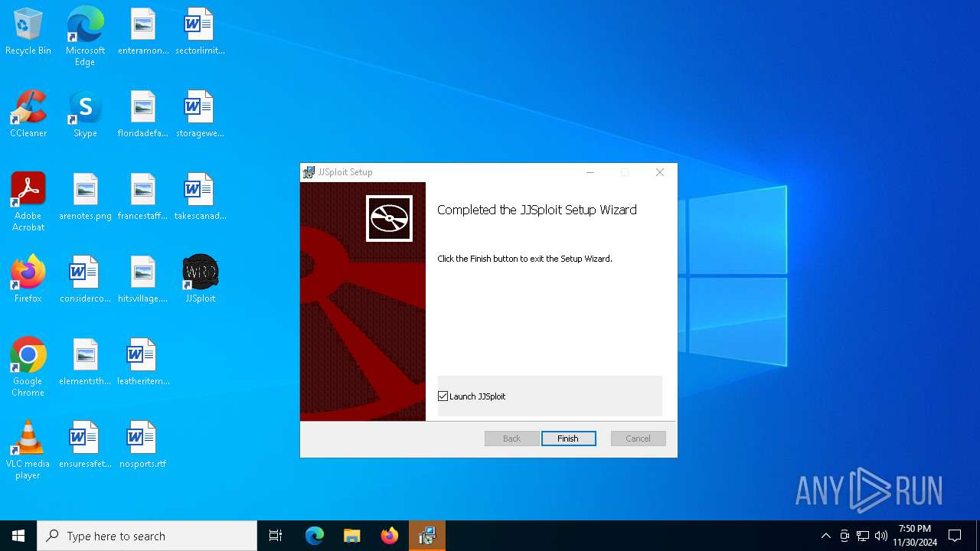This screenshot has height=551, width=980.
Task: Select the nosports.rtf file icon
Action: tap(143, 445)
